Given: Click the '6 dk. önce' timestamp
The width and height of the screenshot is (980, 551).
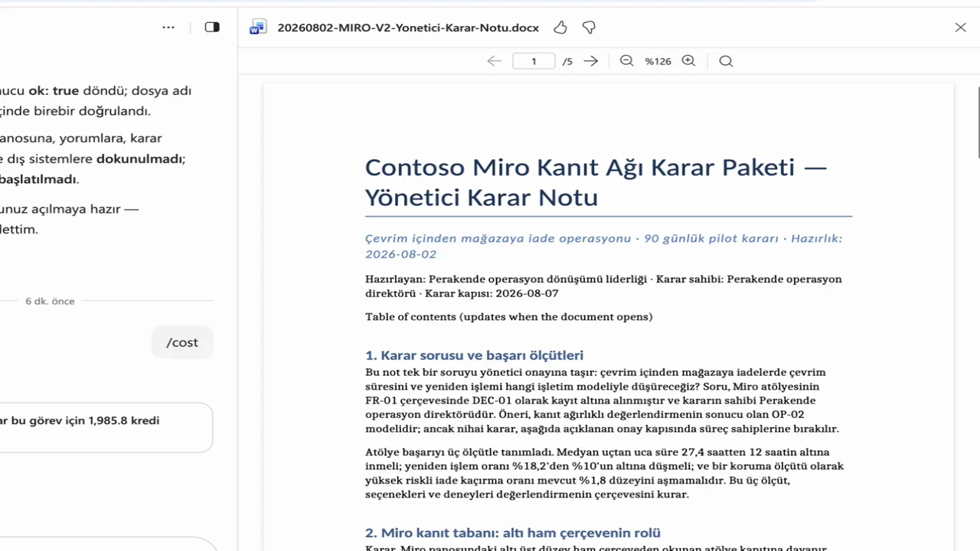Looking at the screenshot, I should pos(50,302).
